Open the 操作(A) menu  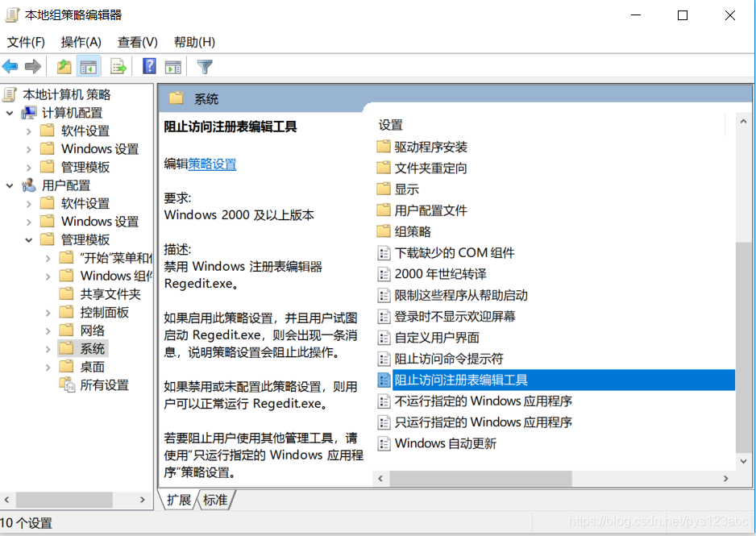click(81, 42)
